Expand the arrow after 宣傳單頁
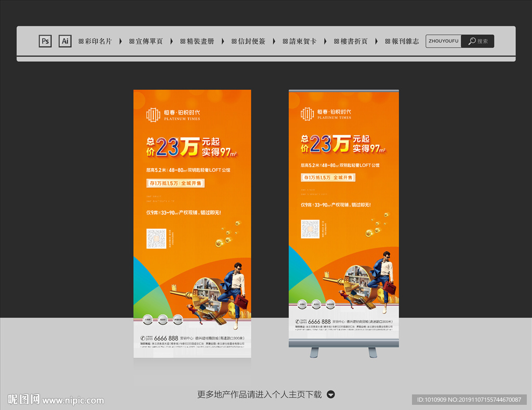Screen dimensions: 532x410 click(171, 41)
